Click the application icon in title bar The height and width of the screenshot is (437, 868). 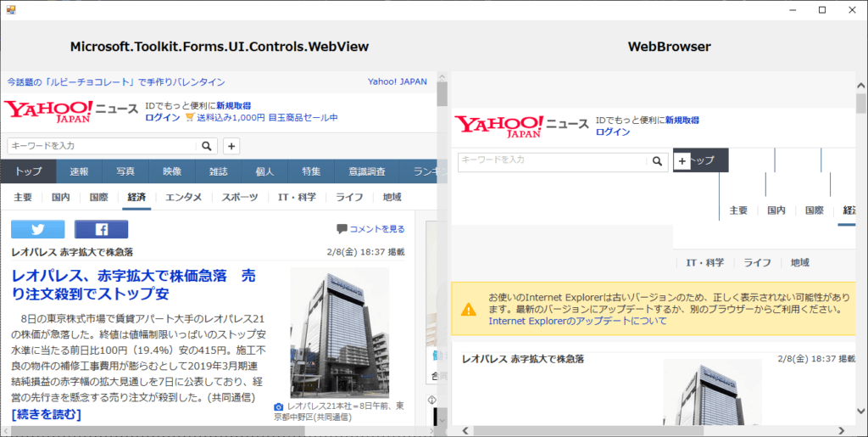tap(10, 9)
